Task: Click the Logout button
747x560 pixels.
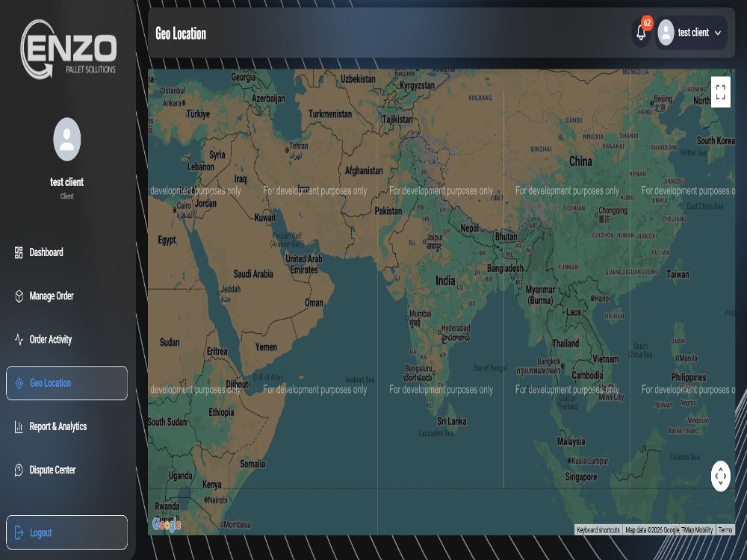Action: (66, 532)
